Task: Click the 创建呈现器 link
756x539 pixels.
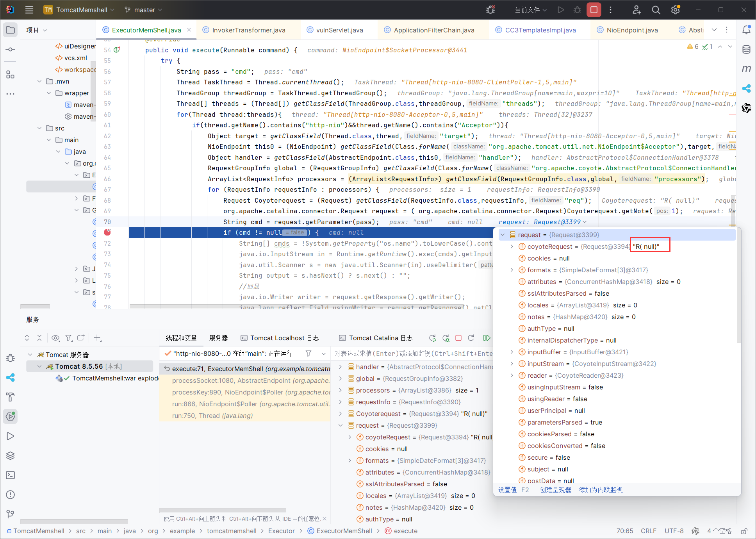Action: pyautogui.click(x=555, y=490)
